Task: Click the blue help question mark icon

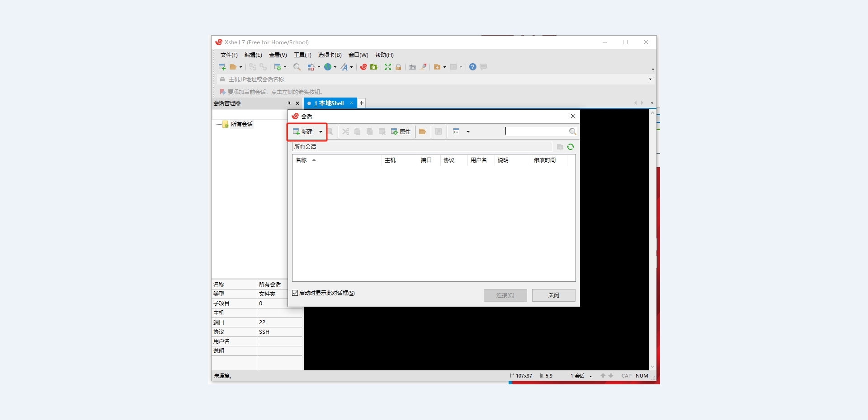Action: [x=472, y=67]
